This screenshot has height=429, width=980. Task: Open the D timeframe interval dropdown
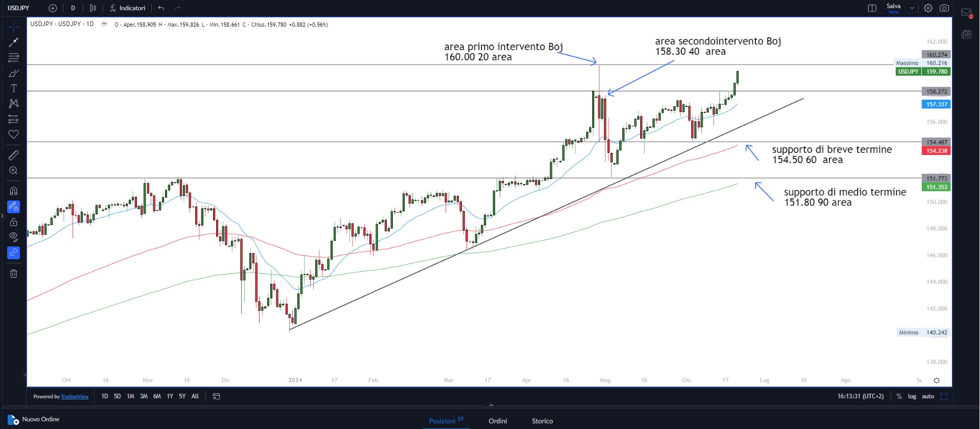(73, 8)
